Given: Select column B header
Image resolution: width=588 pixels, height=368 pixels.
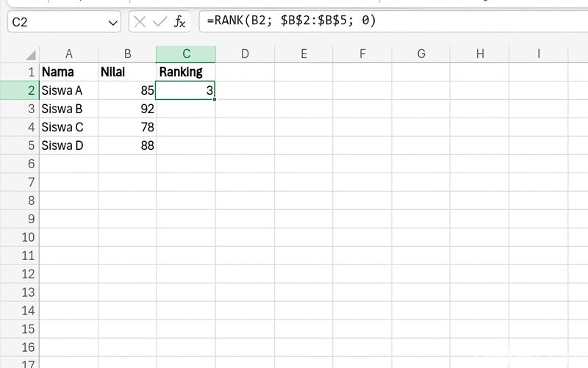Looking at the screenshot, I should [127, 54].
